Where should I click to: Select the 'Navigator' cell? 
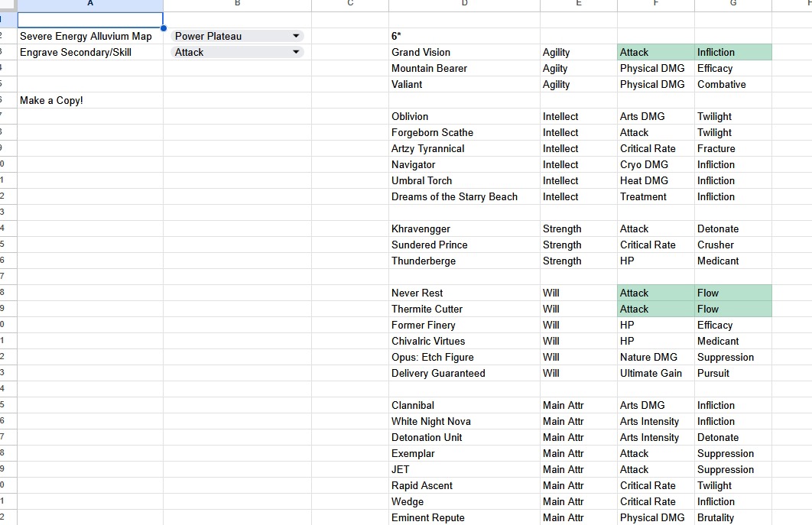(465, 164)
